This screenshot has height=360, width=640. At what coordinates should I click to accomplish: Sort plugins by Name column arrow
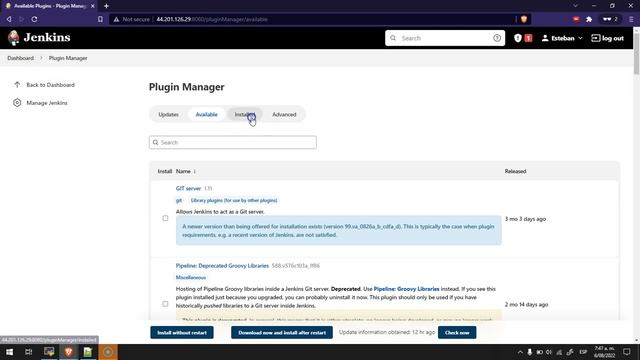tap(195, 171)
